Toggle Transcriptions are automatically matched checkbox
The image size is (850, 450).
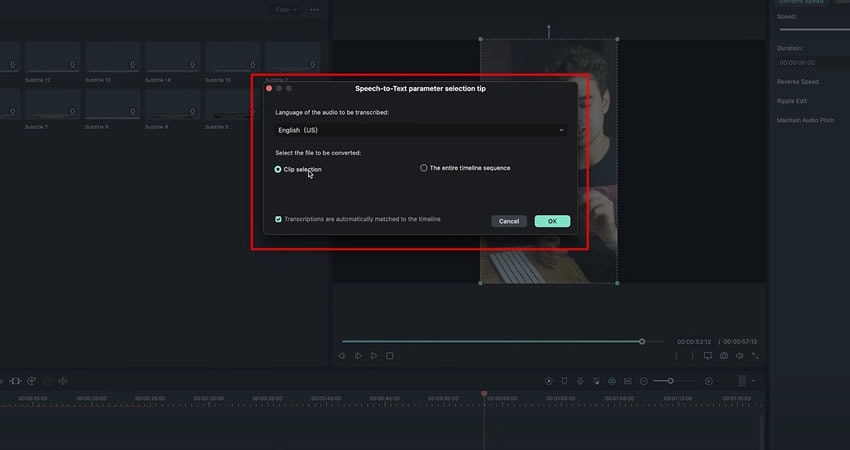278,219
